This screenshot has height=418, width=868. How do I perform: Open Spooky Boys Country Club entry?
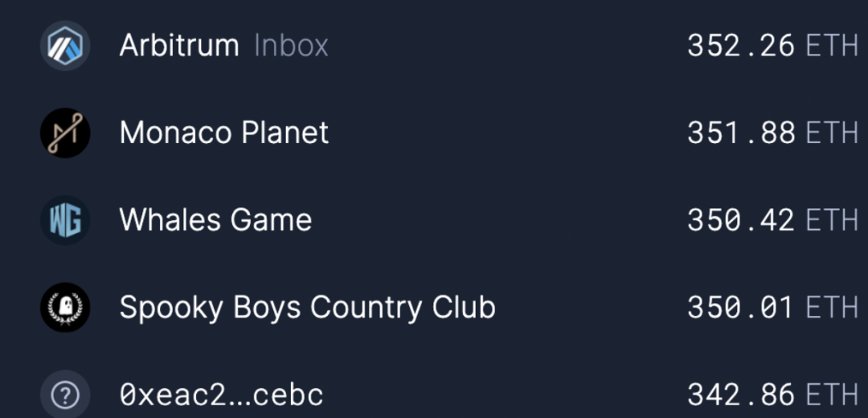point(307,308)
